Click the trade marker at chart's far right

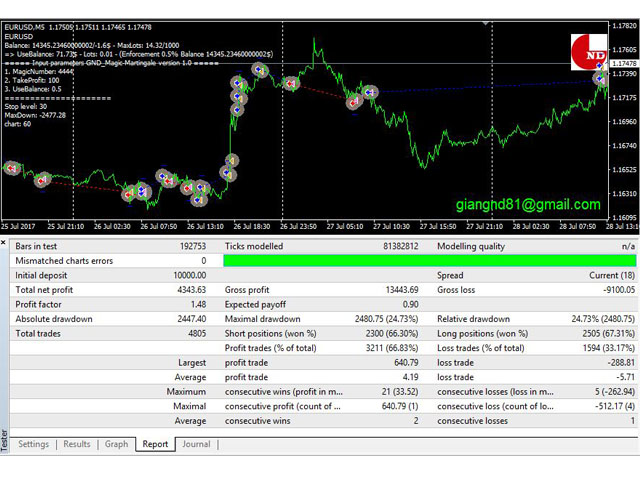(x=600, y=77)
